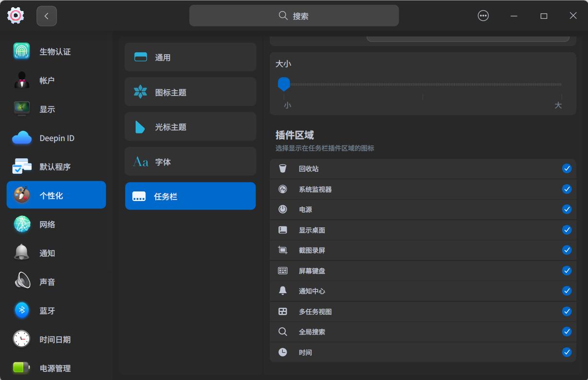The image size is (588, 380).
Task: Disable the Power (电源) plugin checkbox
Action: pyautogui.click(x=567, y=209)
